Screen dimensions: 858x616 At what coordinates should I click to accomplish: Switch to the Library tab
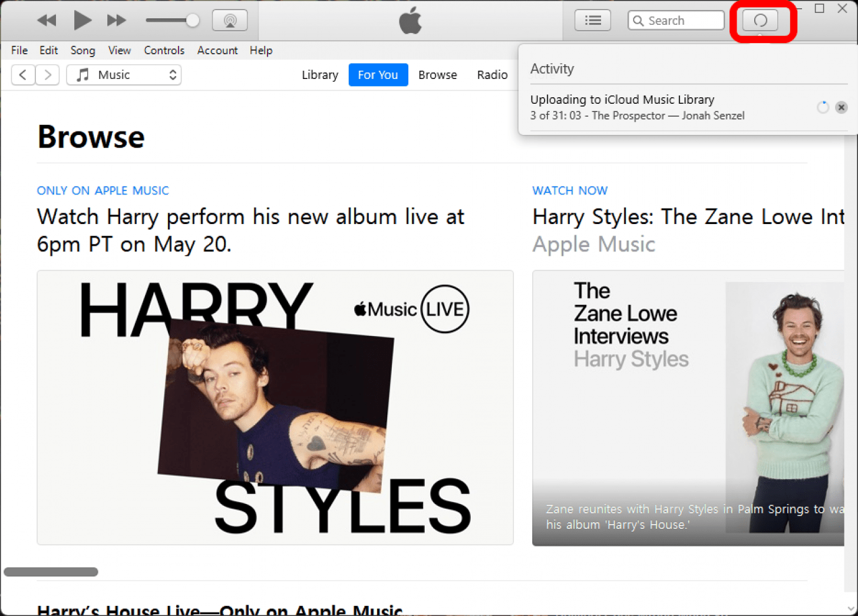319,75
